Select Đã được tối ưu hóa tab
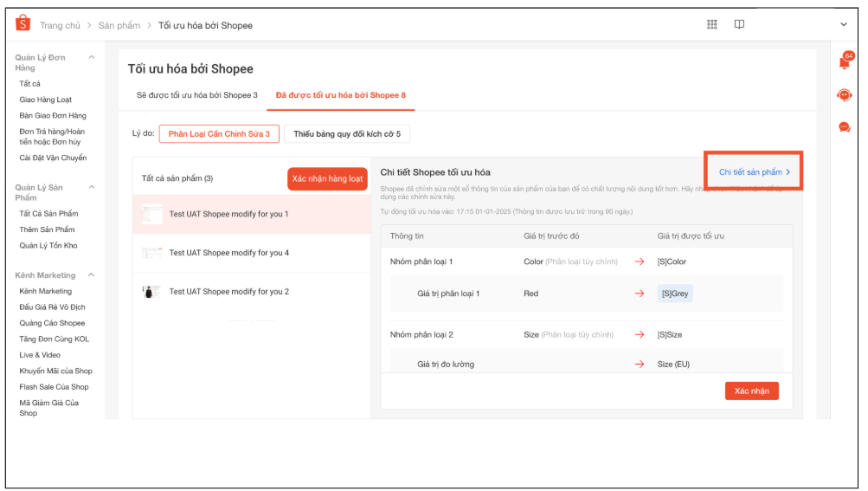868x491 pixels. tap(340, 95)
